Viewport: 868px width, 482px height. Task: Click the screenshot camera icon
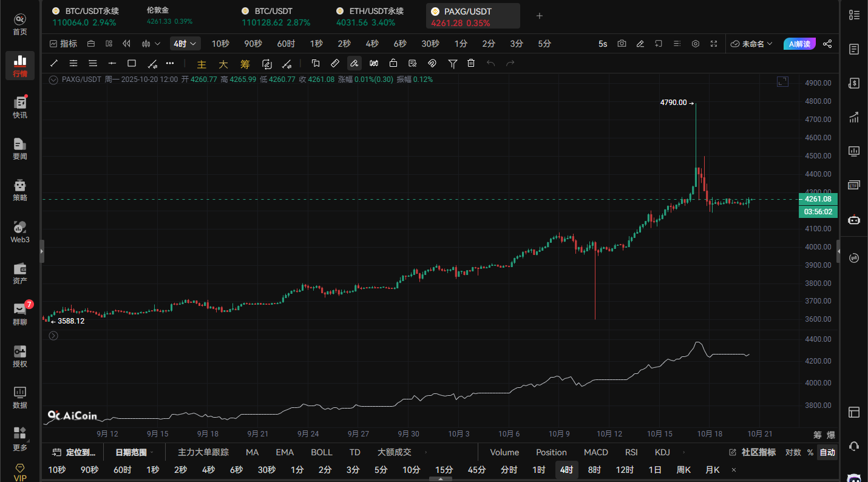point(622,44)
